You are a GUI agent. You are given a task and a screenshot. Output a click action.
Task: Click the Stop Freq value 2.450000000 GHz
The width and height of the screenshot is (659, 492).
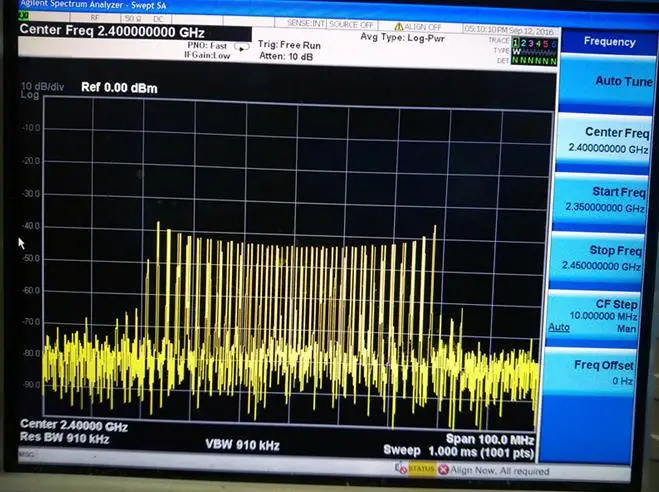click(x=601, y=266)
